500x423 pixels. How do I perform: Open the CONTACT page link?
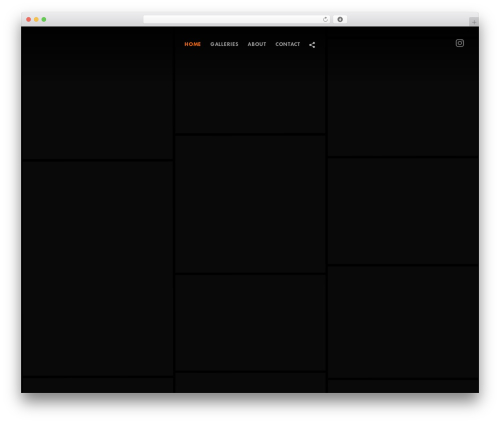288,44
